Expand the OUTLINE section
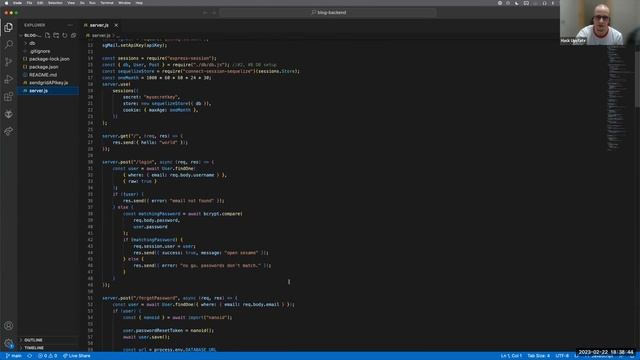Image resolution: width=640 pixels, height=360 pixels. click(x=33, y=340)
